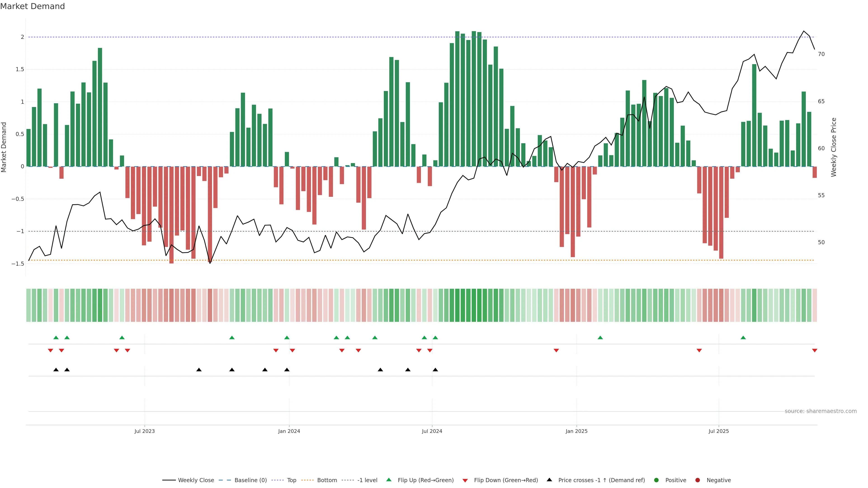Viewport: 868px width, 488px height.
Task: Click the green flip-up marker after Jul 2025
Action: click(743, 338)
